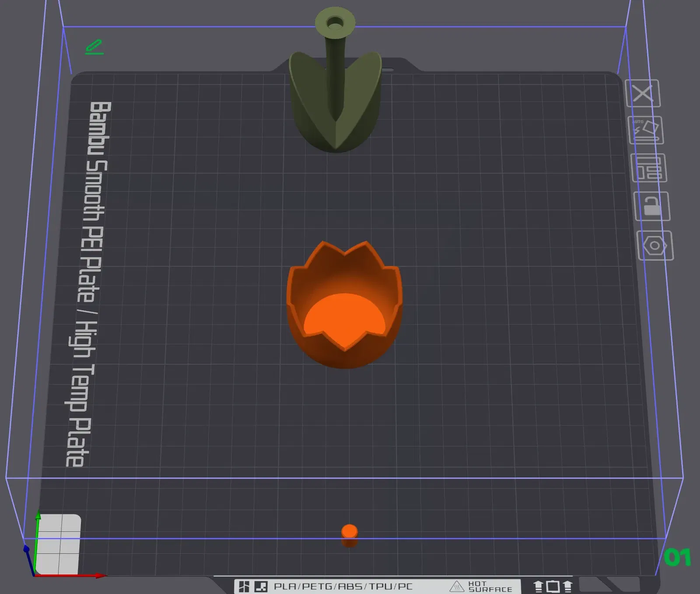This screenshot has width=700, height=594.
Task: Click the green pencil edit plate name icon
Action: click(94, 47)
